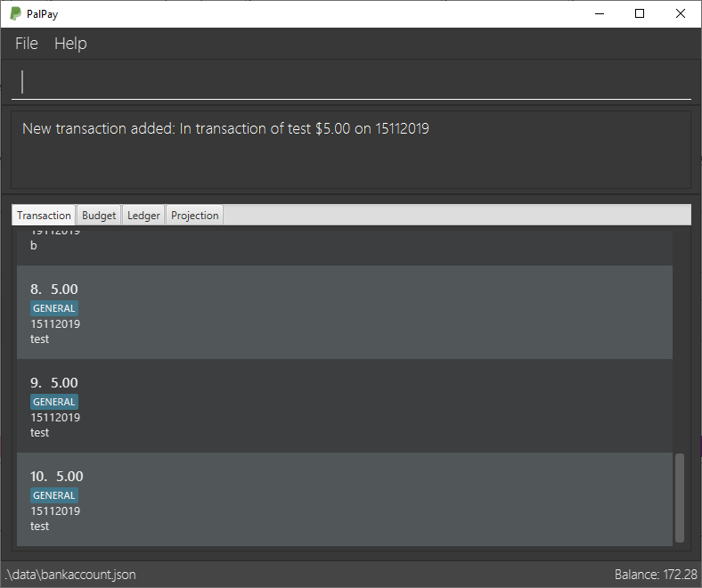Click 'test' description of transaction 10
This screenshot has height=588, width=702.
pyautogui.click(x=39, y=527)
